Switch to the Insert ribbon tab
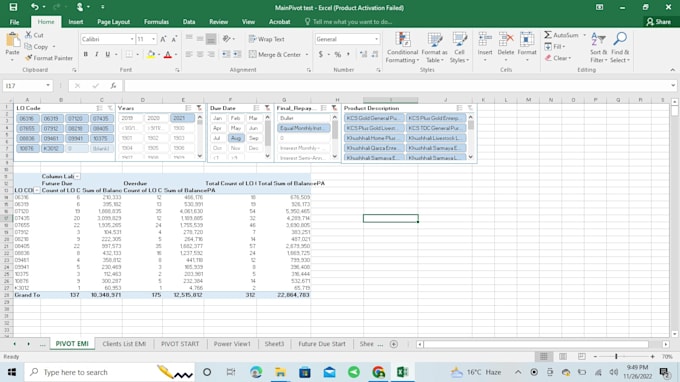Image resolution: width=680 pixels, height=382 pixels. 75,22
